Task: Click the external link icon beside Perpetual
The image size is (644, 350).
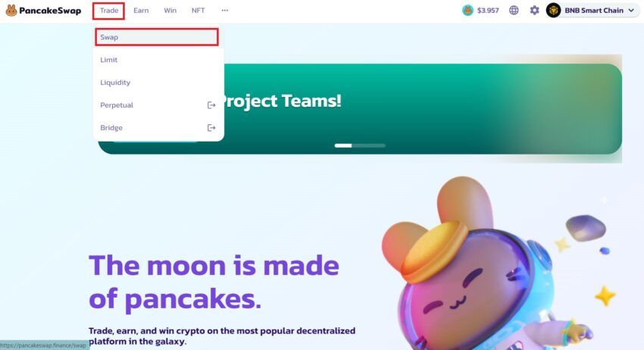Action: coord(211,105)
